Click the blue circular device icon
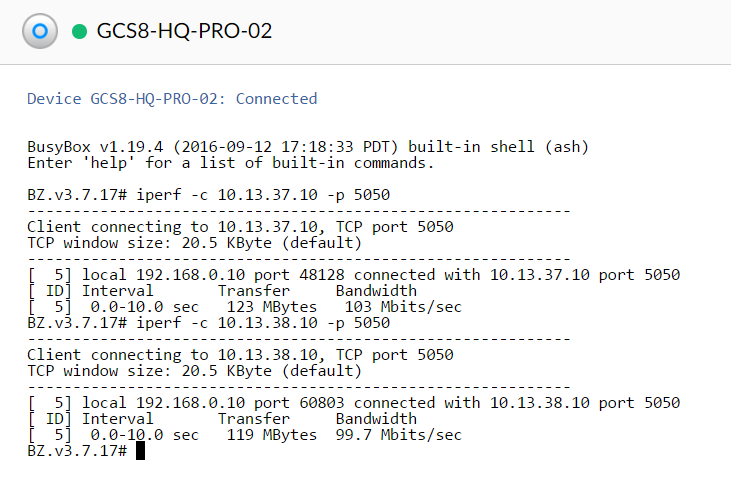The width and height of the screenshot is (731, 495). click(39, 31)
